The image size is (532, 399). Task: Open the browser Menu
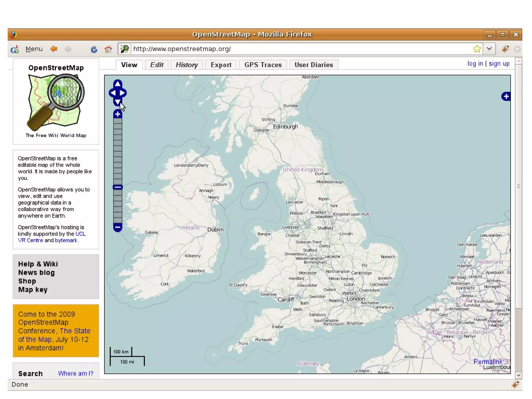pos(34,49)
